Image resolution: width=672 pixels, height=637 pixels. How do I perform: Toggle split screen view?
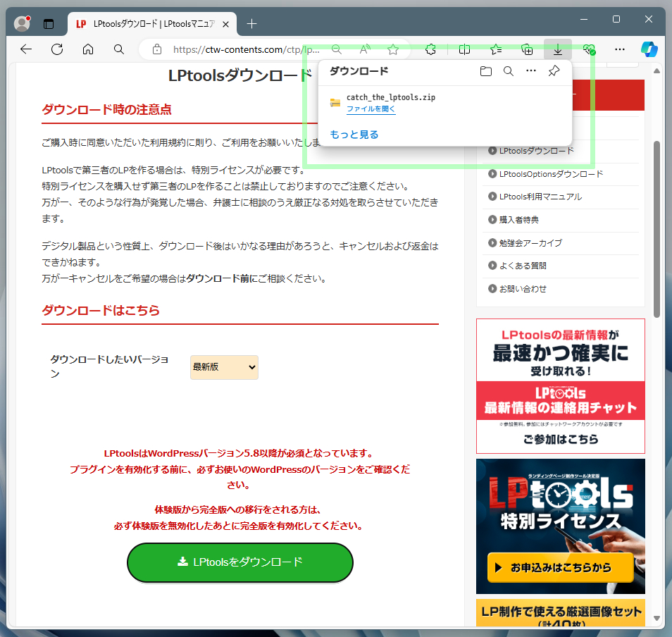click(465, 49)
